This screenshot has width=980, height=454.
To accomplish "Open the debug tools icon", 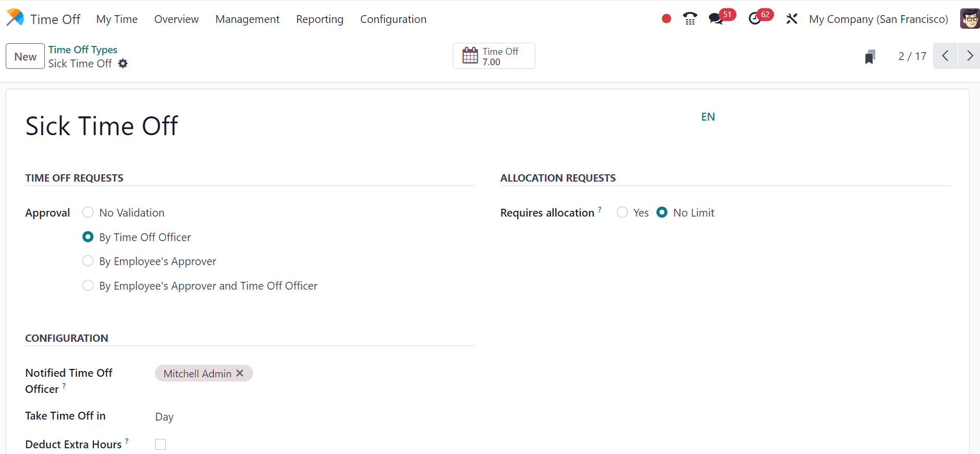I will (792, 19).
